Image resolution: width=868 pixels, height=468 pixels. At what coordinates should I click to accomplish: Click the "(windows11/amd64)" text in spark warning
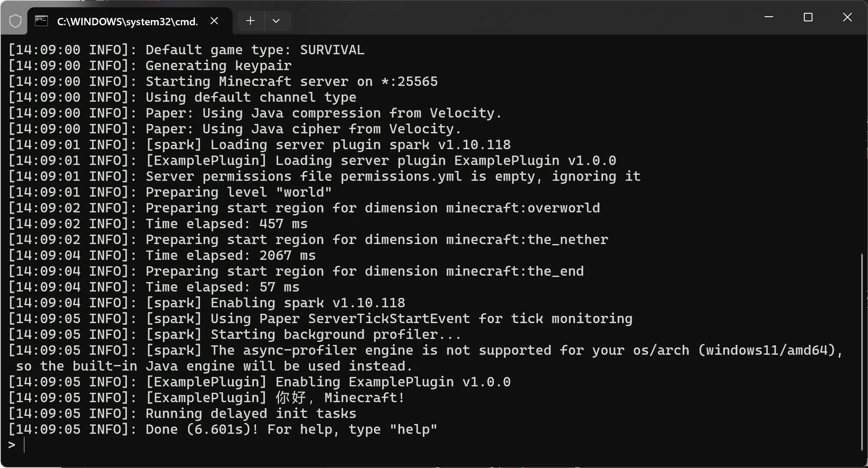[771, 350]
